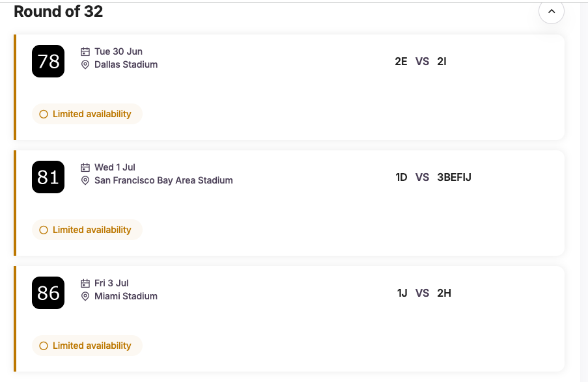
Task: Collapse the Round of 32 section
Action: coord(551,11)
